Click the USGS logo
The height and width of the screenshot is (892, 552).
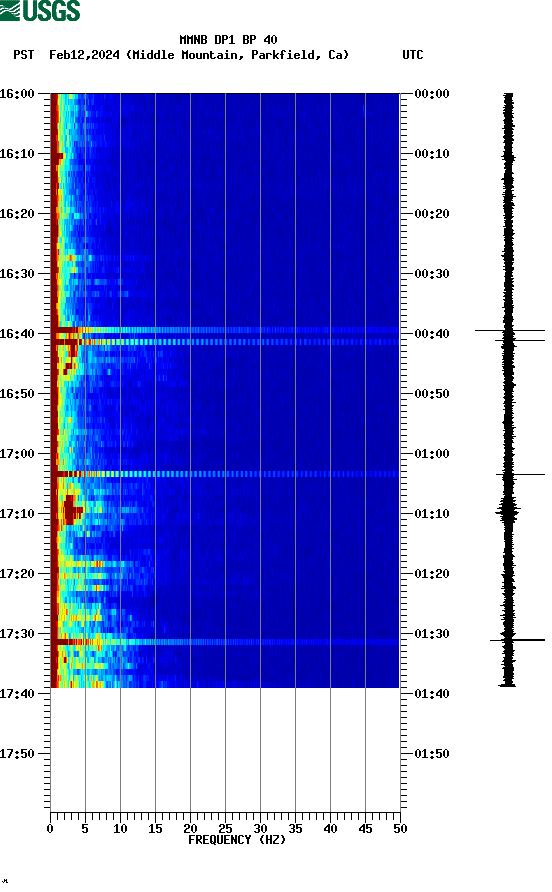click(40, 11)
